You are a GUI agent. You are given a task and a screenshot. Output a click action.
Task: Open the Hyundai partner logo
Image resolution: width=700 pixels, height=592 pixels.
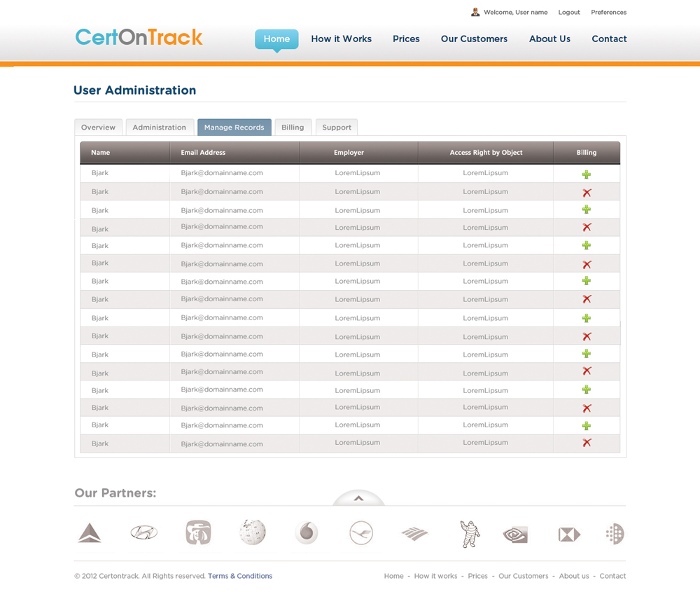(143, 532)
